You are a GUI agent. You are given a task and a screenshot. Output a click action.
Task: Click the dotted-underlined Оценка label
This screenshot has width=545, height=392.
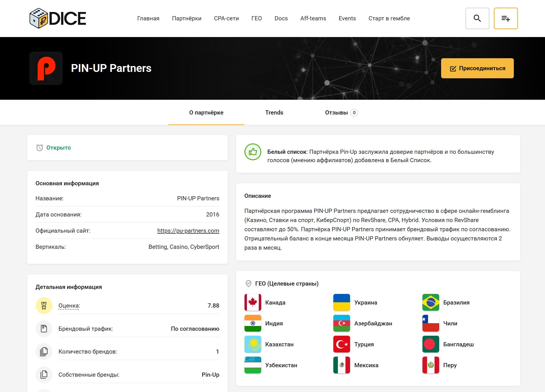coord(69,306)
